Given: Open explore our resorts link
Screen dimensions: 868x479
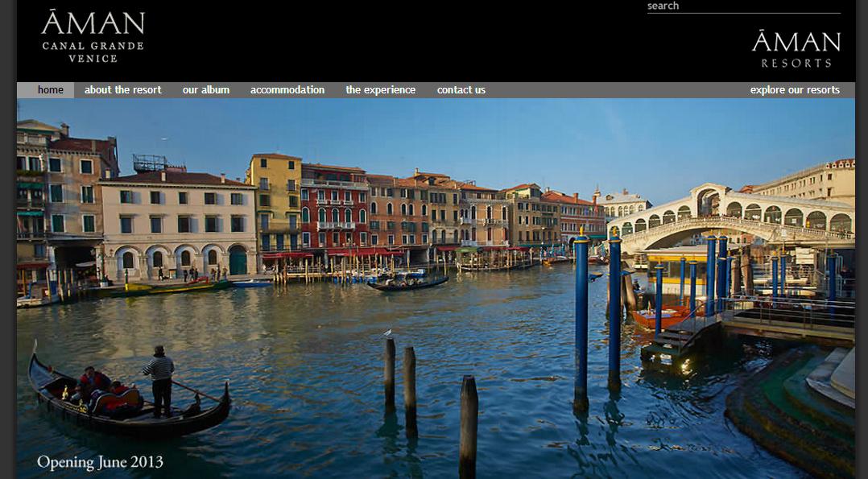Looking at the screenshot, I should click(x=795, y=89).
